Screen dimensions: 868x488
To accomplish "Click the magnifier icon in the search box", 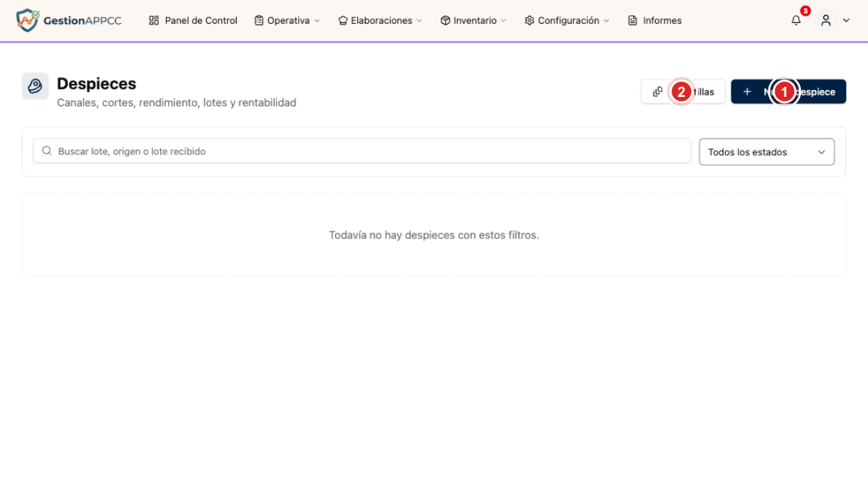I will (x=47, y=151).
